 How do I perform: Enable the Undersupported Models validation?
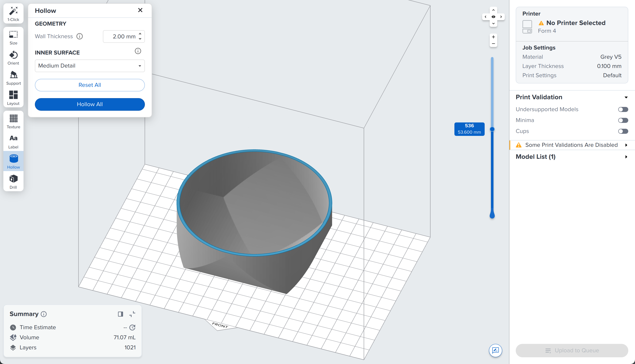coord(623,109)
